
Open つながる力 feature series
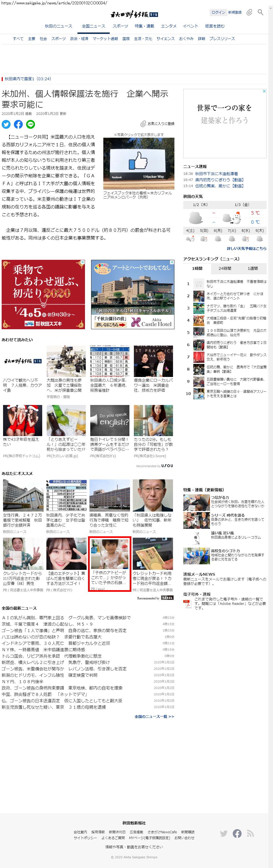pos(225,503)
